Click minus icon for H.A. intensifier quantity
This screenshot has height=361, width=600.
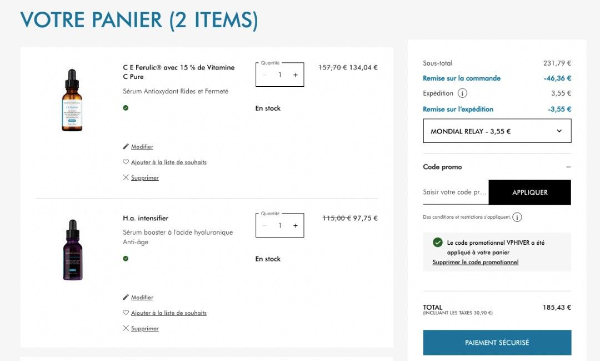pyautogui.click(x=264, y=226)
